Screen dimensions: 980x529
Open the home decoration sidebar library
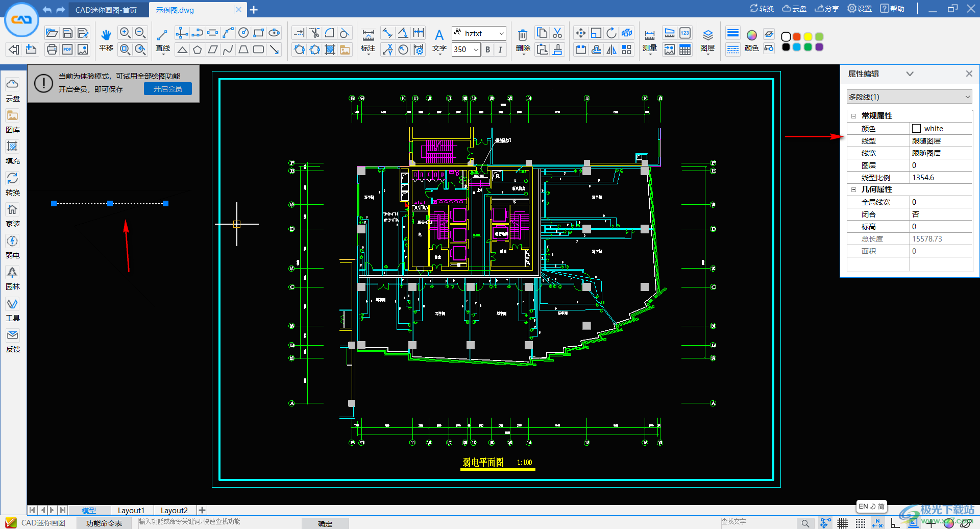coord(13,215)
